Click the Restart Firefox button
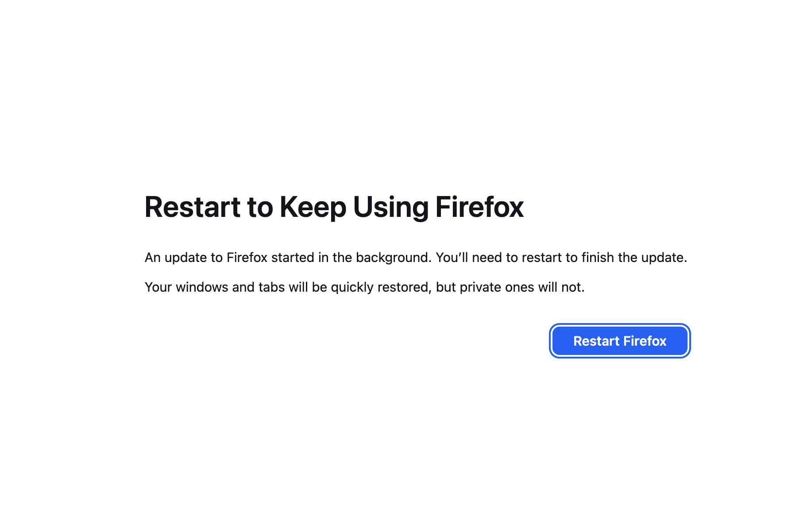Viewport: 811px width, 532px height. (619, 341)
